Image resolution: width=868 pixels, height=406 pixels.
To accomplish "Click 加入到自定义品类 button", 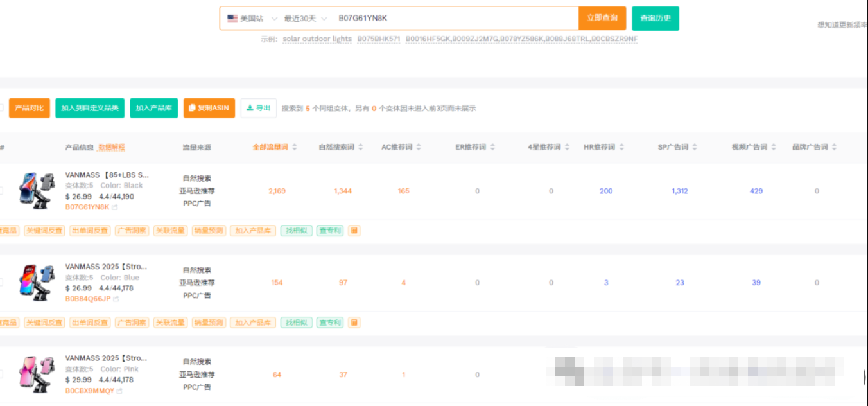I will tap(90, 108).
